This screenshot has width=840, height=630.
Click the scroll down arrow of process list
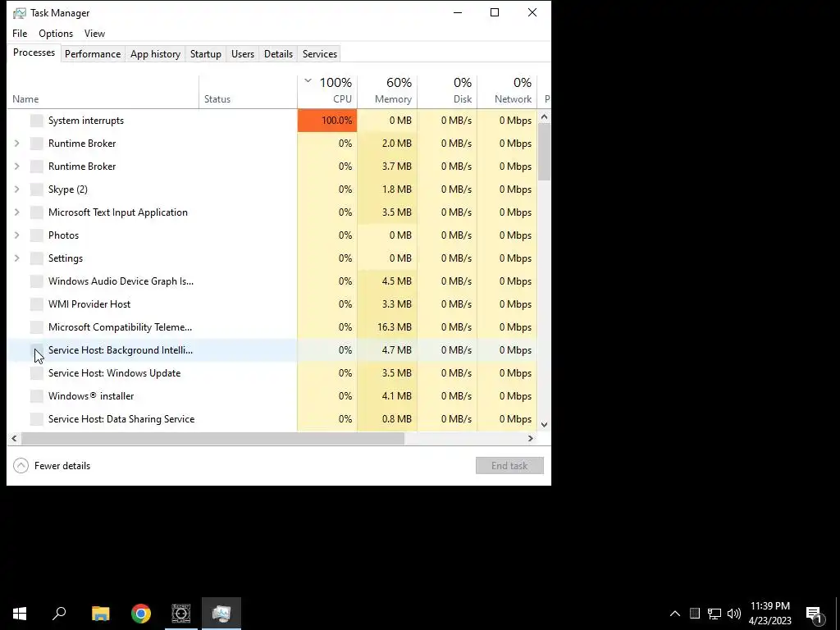545,425
